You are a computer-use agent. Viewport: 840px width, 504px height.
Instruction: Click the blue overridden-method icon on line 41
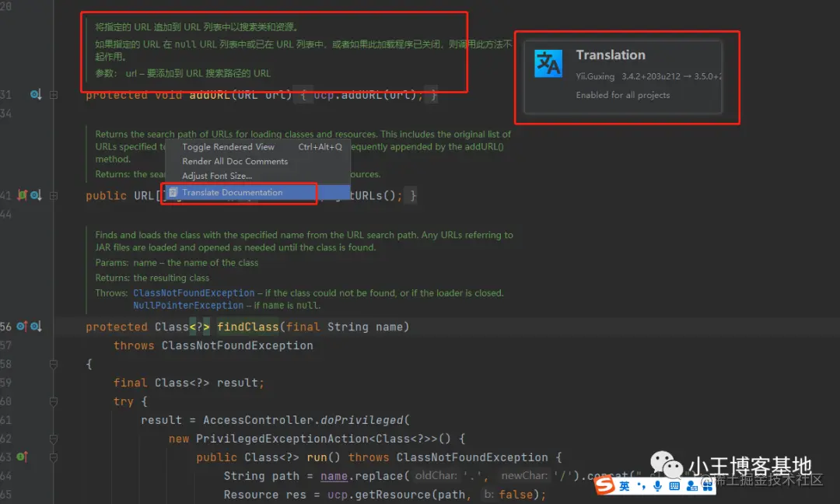tap(35, 195)
